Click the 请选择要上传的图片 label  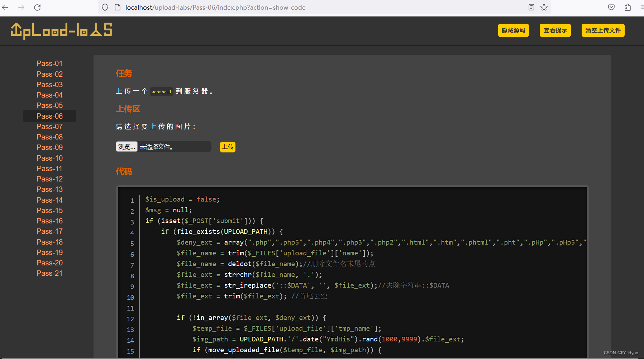(156, 127)
